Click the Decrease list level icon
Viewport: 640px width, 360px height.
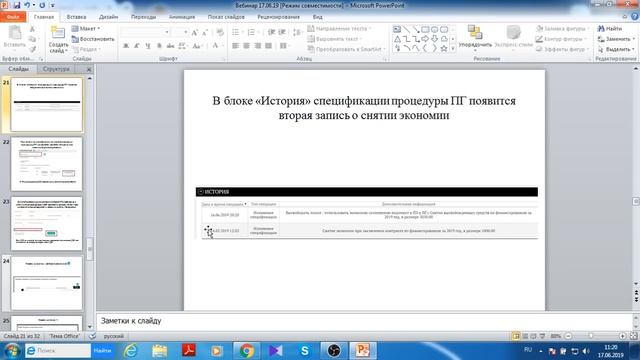click(271, 32)
